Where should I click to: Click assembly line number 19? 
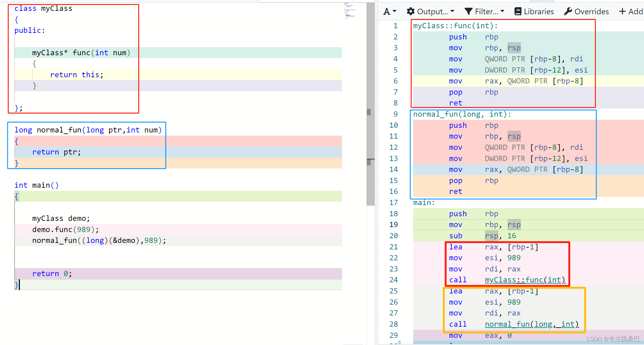pos(393,225)
